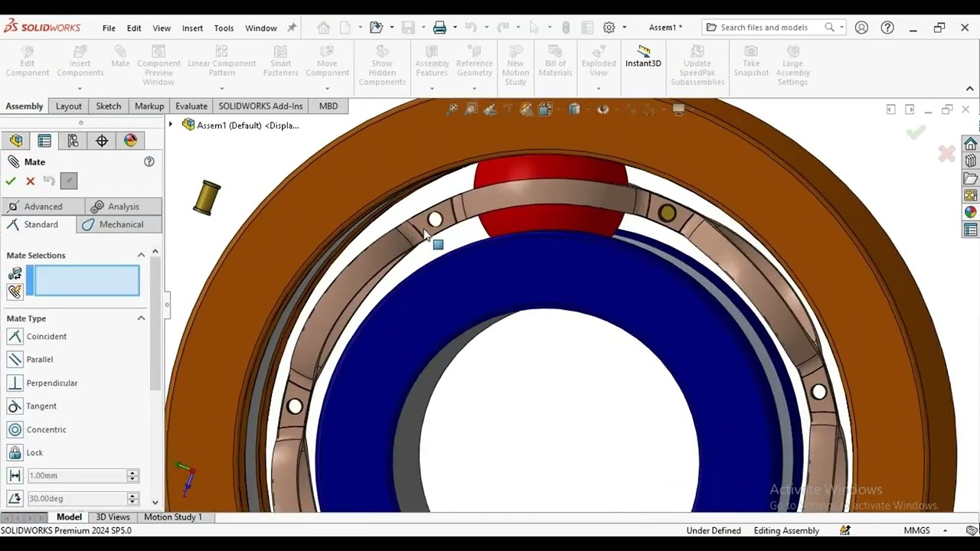Open the SOLIDWORKS Add-Ins ribbon tab
Image resolution: width=980 pixels, height=551 pixels.
[x=260, y=106]
